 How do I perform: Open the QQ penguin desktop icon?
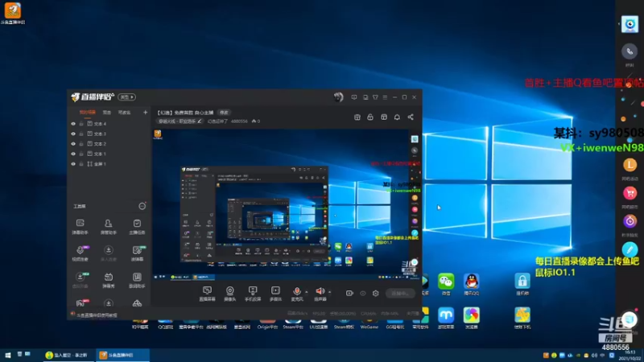pyautogui.click(x=472, y=284)
